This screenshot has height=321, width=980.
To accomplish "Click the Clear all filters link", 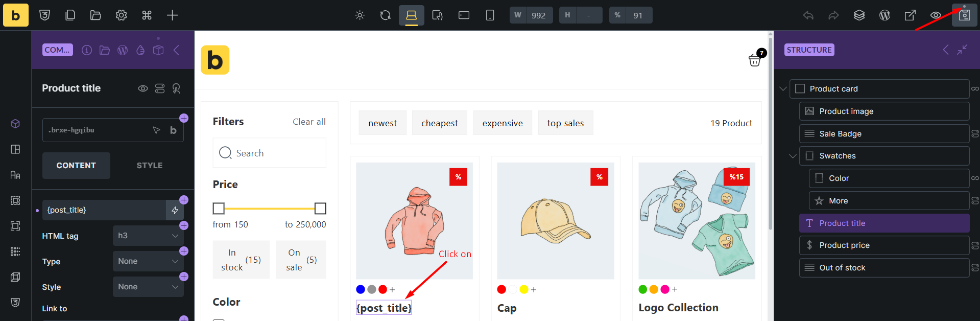I will point(309,122).
